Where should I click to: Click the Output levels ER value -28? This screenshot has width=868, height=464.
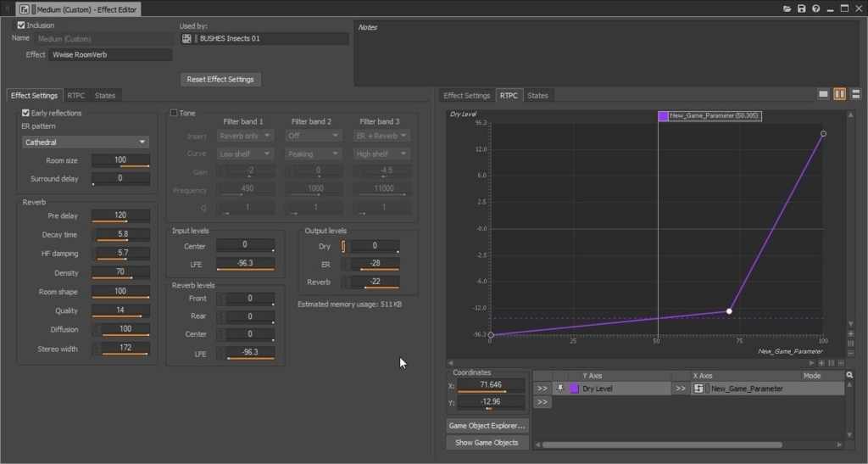pos(375,264)
